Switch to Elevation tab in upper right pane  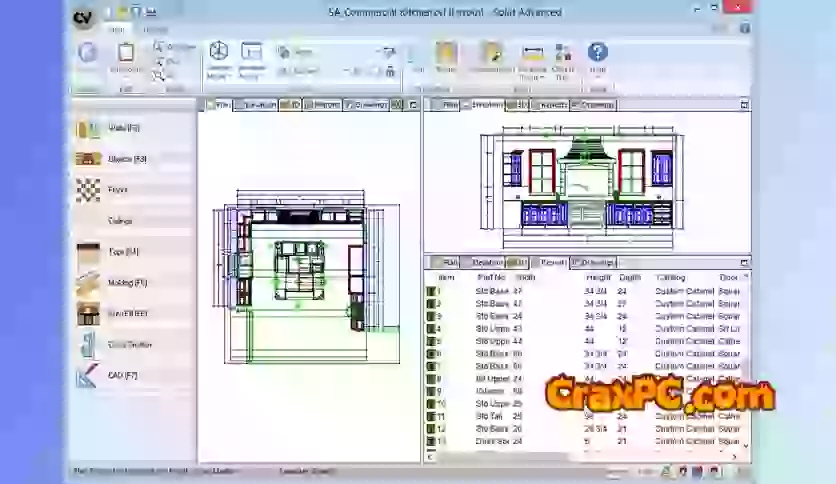pyautogui.click(x=486, y=104)
